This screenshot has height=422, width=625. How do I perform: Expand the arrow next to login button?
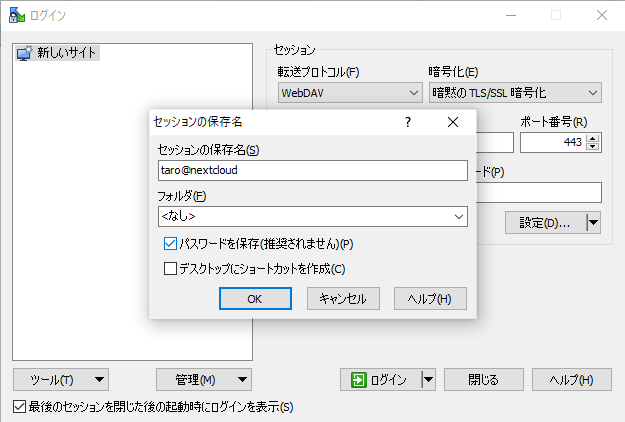(428, 379)
